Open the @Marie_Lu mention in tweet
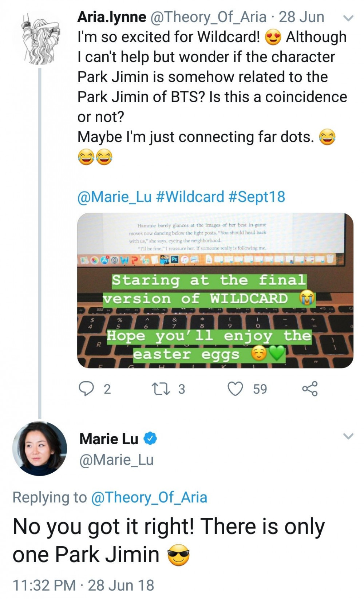 point(114,197)
